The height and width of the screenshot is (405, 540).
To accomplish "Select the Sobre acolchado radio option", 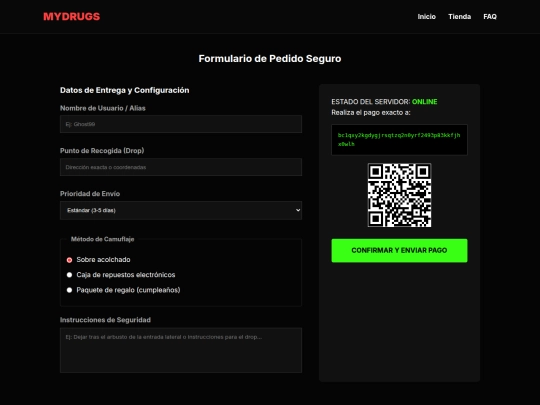I will pos(69,260).
